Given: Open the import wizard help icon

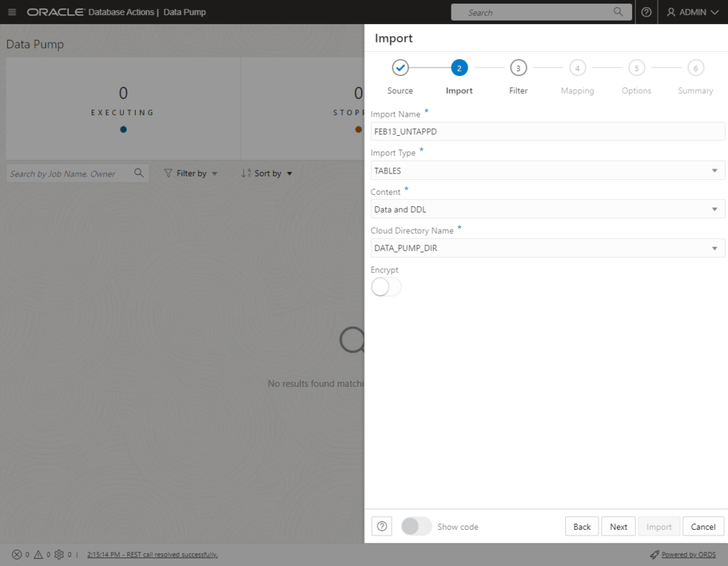Looking at the screenshot, I should 382,526.
